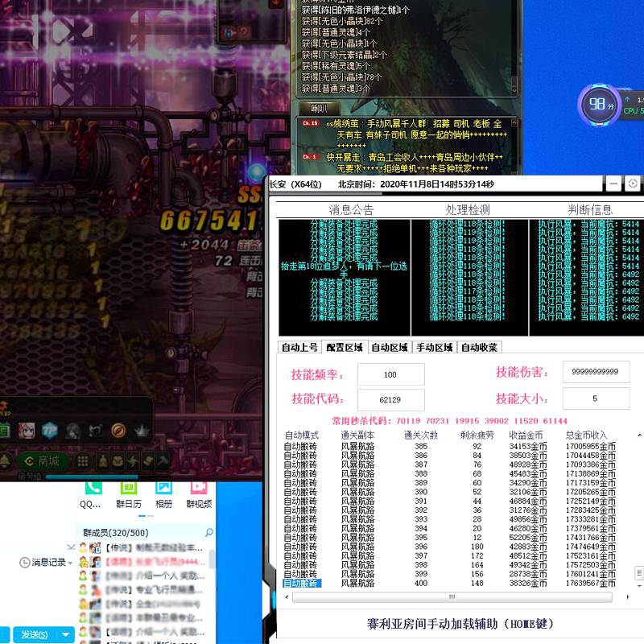Click inside the 技能伤害 field showing 99999999999

[596, 372]
